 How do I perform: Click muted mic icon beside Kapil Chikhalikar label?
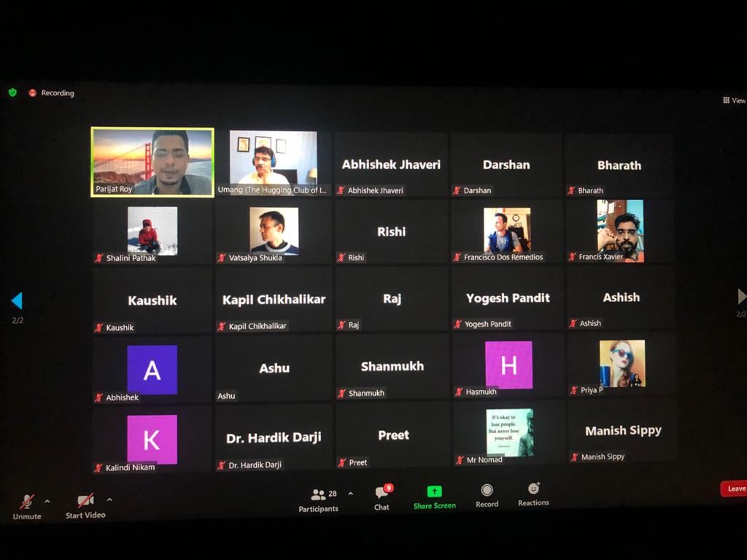[x=222, y=326]
